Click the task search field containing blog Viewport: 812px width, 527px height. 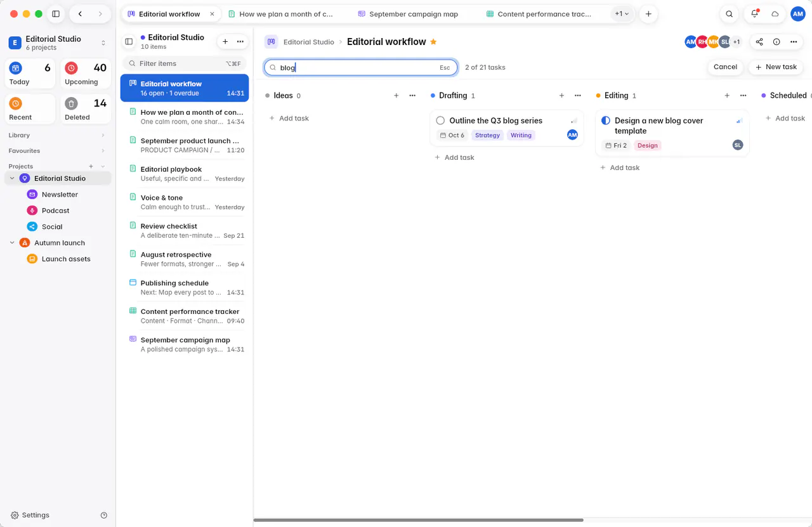(361, 67)
